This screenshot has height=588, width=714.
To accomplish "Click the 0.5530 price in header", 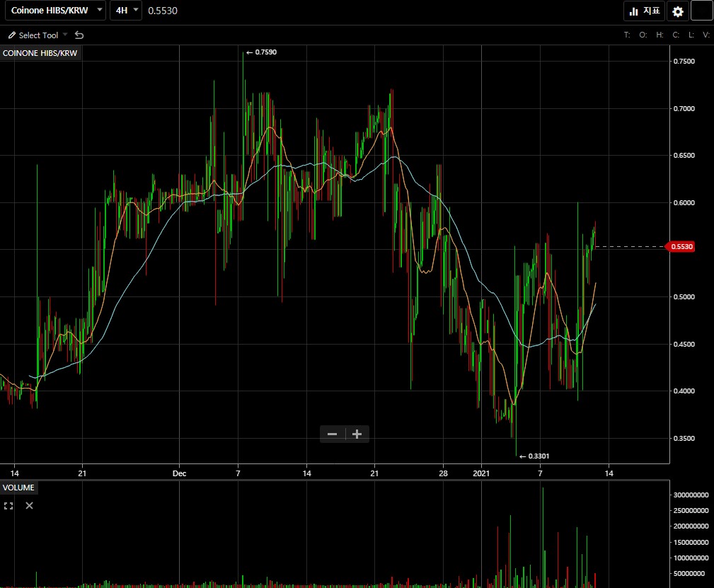I will (x=163, y=11).
